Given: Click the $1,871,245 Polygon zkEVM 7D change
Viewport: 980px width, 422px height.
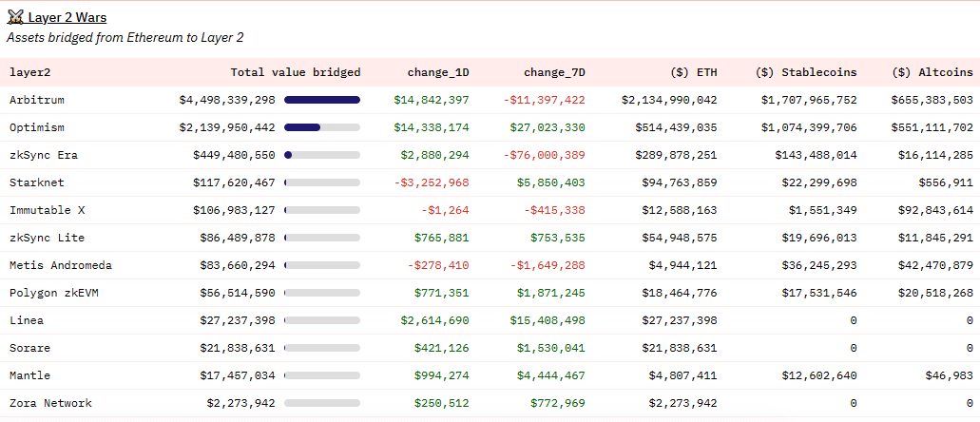Looking at the screenshot, I should click(551, 293).
